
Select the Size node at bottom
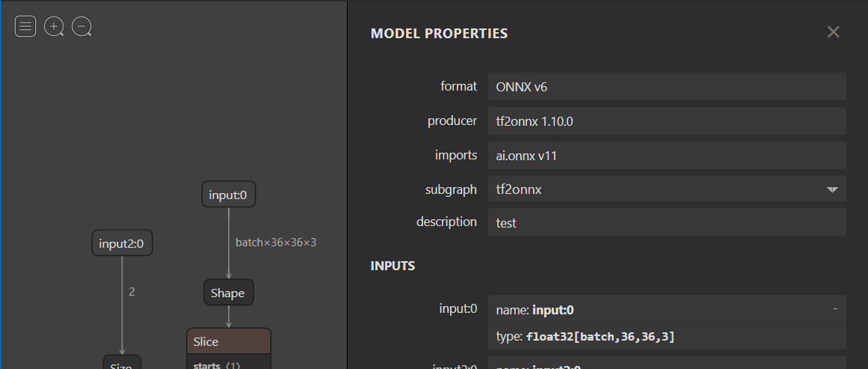coord(121,365)
